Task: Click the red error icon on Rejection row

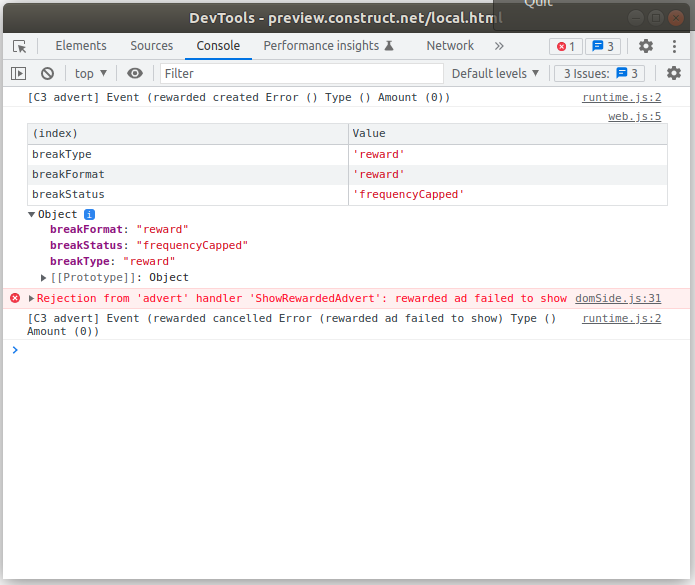Action: click(x=15, y=298)
